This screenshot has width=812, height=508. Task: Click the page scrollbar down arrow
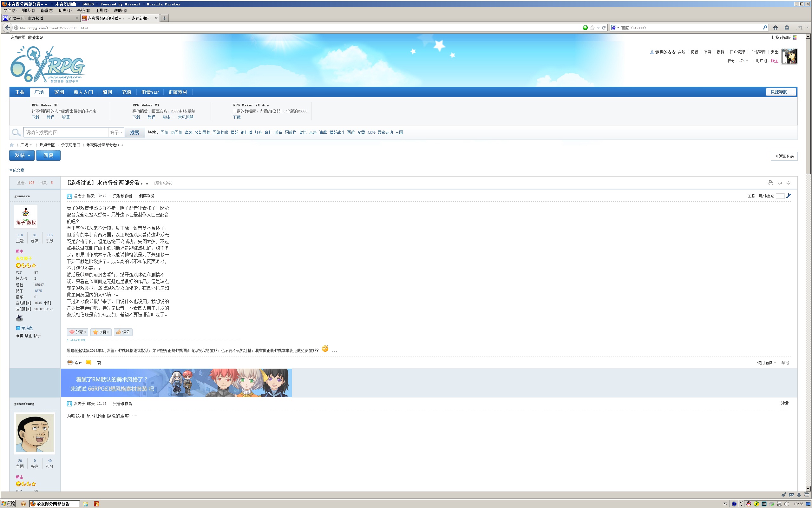[x=808, y=489]
